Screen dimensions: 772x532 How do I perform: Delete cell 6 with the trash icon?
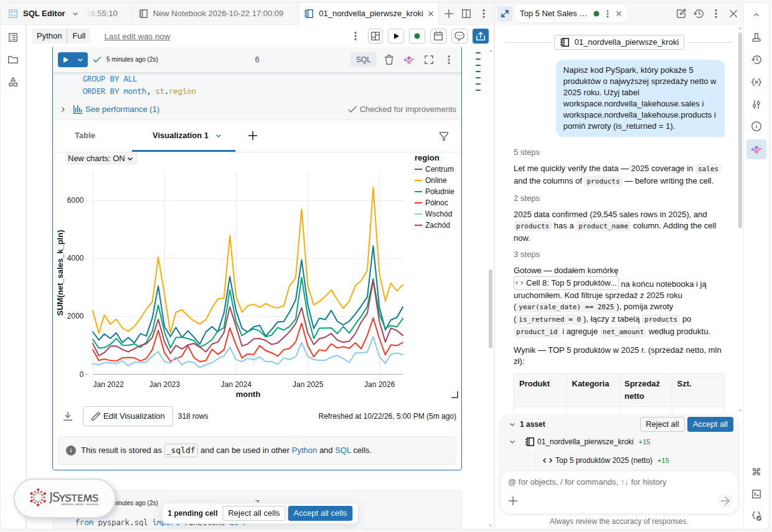389,60
